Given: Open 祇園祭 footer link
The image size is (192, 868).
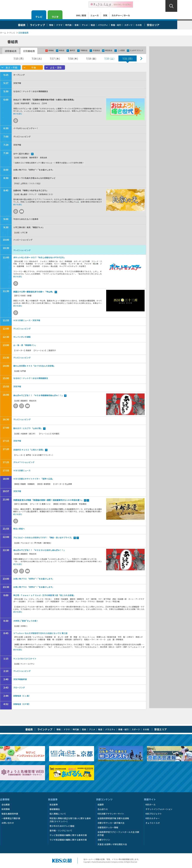Looking at the screenshot, I should [101, 804].
